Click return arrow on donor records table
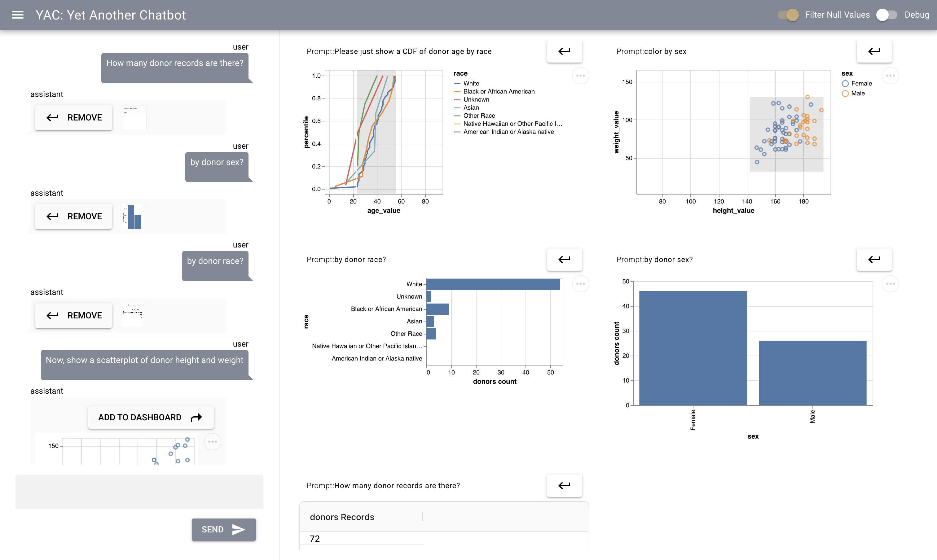Image resolution: width=937 pixels, height=560 pixels. tap(564, 485)
